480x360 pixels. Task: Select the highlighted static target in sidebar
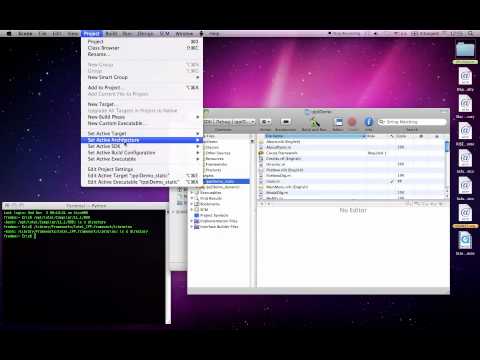(226, 181)
